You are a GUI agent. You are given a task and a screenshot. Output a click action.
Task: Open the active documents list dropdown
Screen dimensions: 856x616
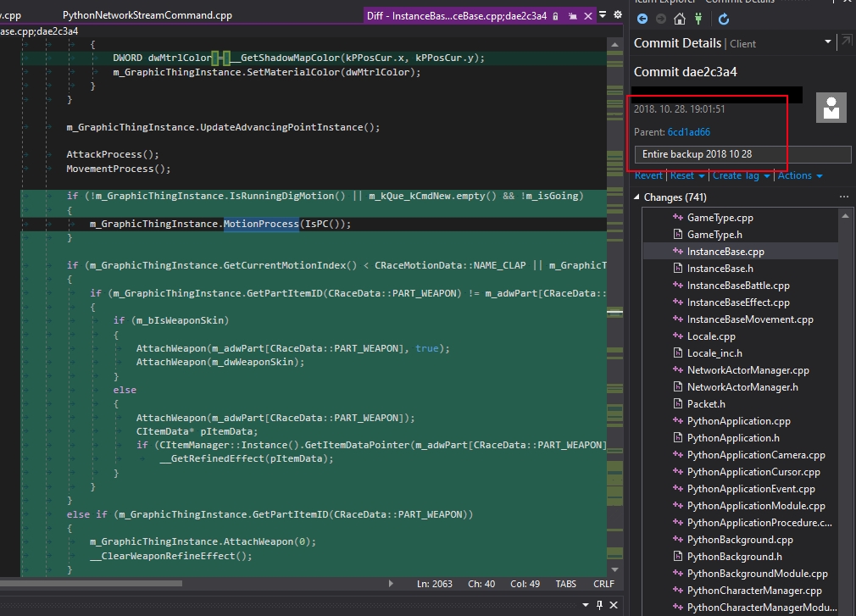[x=603, y=14]
